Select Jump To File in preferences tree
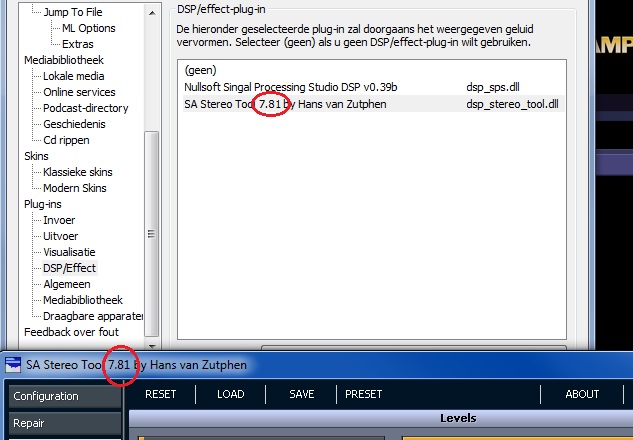Image resolution: width=633 pixels, height=440 pixels. pyautogui.click(x=73, y=12)
